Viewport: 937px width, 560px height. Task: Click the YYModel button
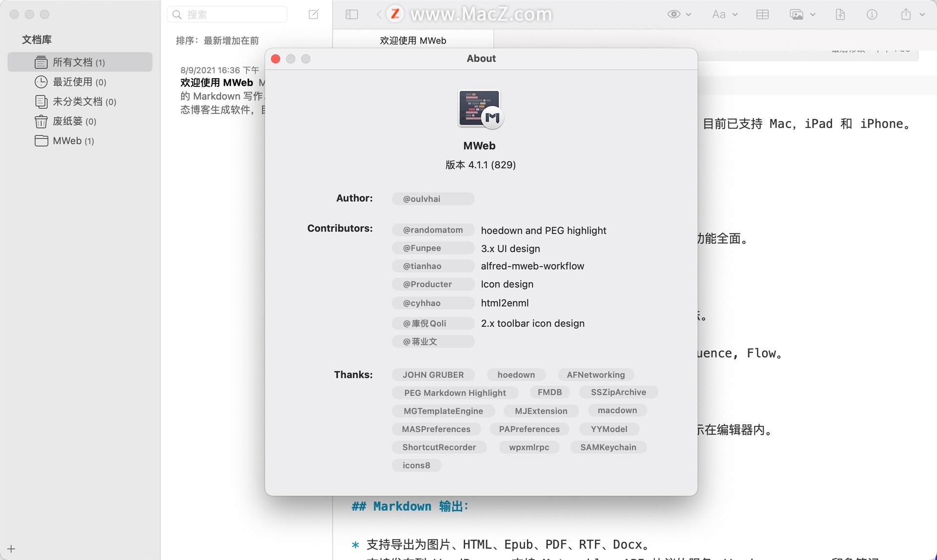point(609,429)
